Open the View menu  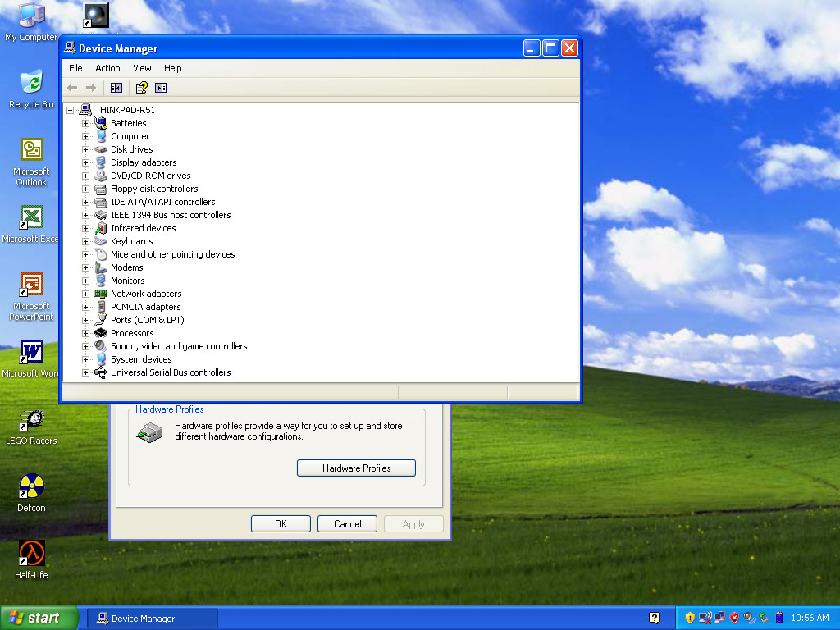[x=142, y=68]
